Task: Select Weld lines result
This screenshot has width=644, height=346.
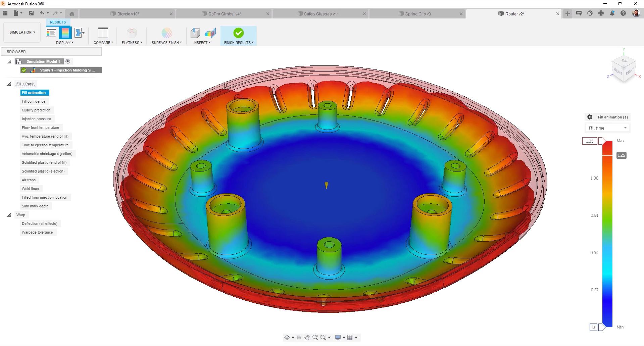Action: [30, 189]
